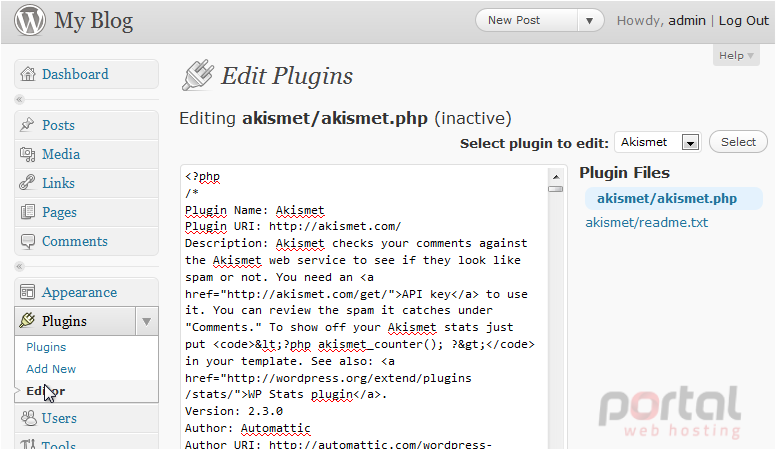
Task: Click the admin profile link
Action: click(x=686, y=20)
